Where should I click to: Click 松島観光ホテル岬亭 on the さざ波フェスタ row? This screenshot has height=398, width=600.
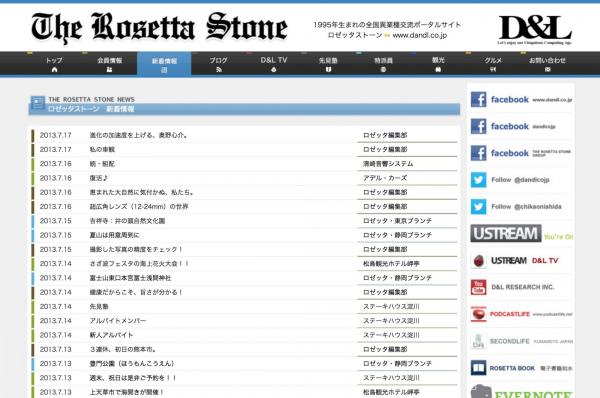pyautogui.click(x=391, y=264)
